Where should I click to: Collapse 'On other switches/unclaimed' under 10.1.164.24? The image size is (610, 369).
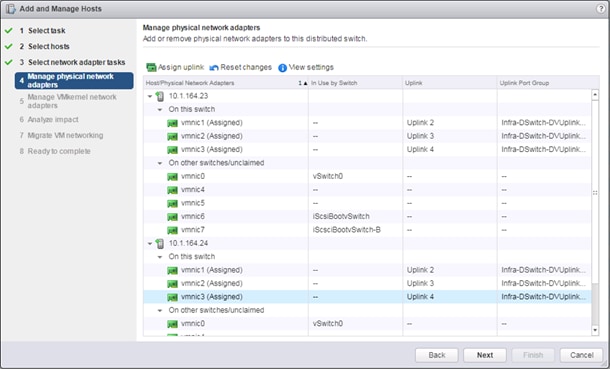tap(160, 311)
